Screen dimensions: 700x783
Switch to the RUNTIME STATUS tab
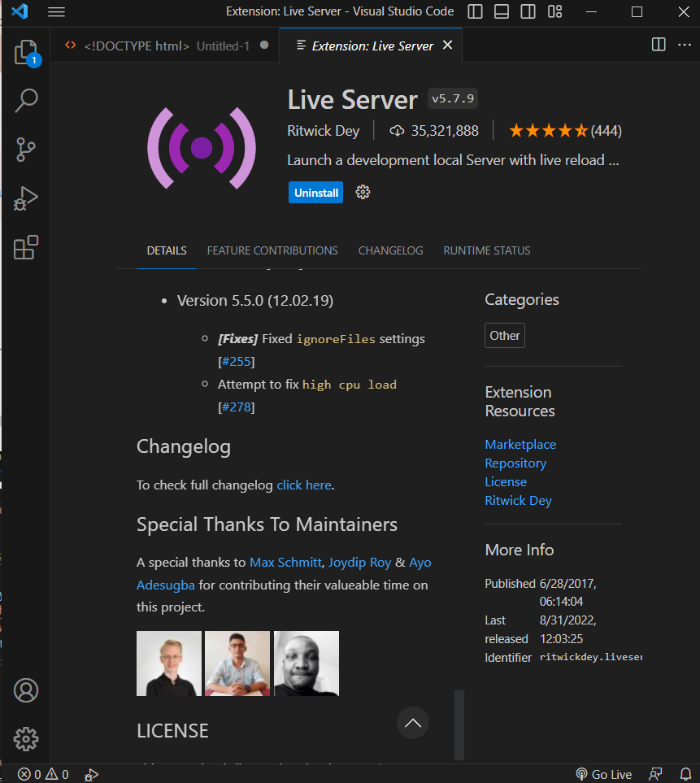click(487, 250)
